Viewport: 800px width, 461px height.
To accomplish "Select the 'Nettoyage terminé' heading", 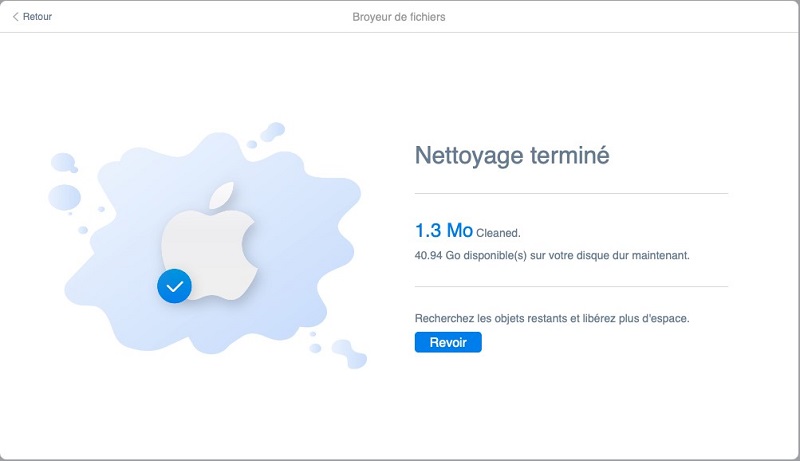I will 512,156.
